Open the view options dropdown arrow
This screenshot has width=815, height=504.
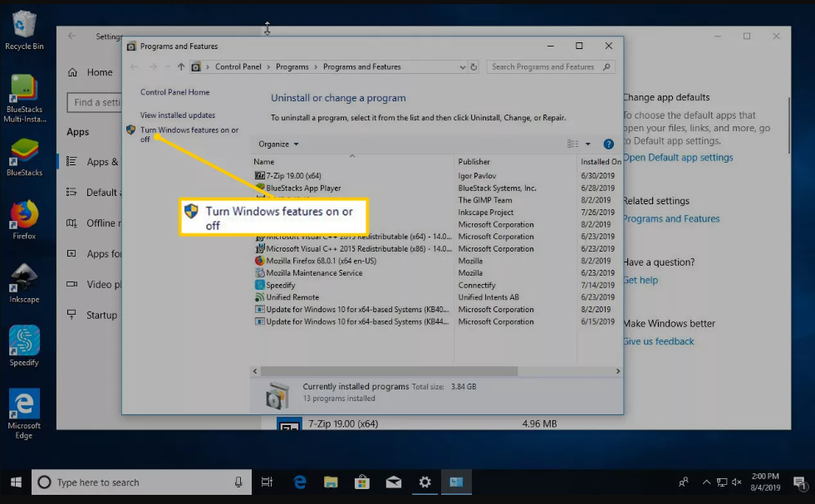(588, 144)
